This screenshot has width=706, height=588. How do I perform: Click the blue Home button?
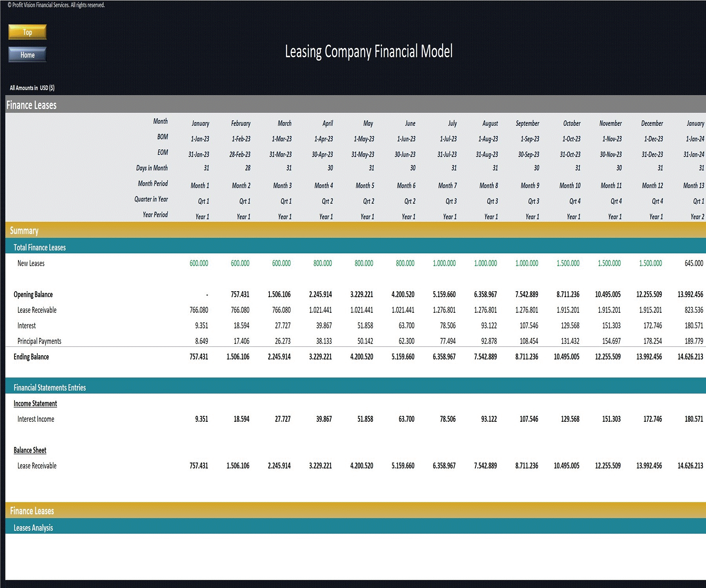27,55
